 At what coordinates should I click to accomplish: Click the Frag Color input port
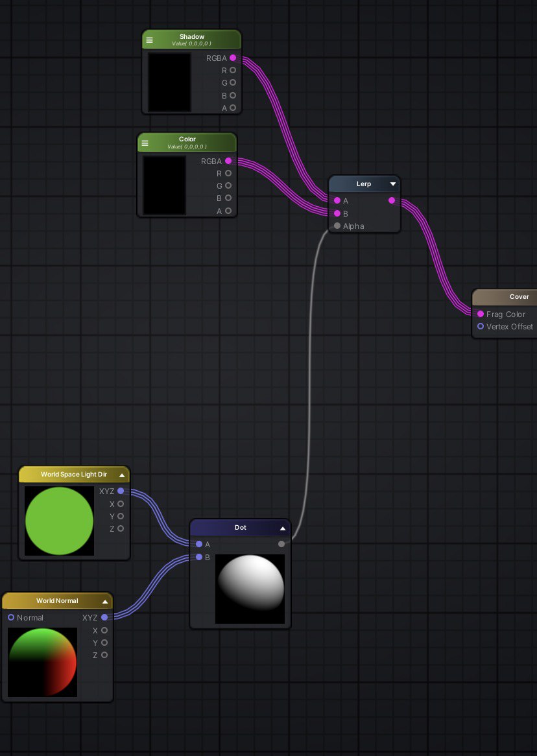(481, 314)
